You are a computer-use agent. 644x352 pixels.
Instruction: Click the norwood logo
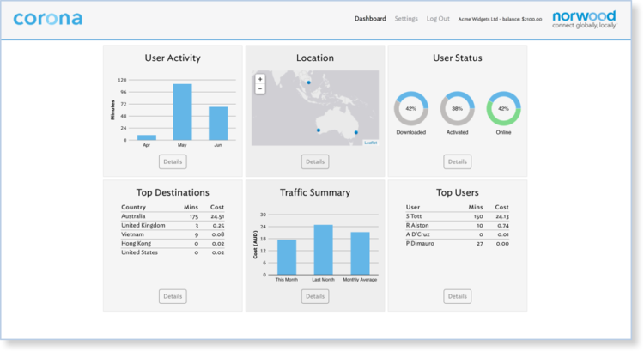[x=584, y=19]
